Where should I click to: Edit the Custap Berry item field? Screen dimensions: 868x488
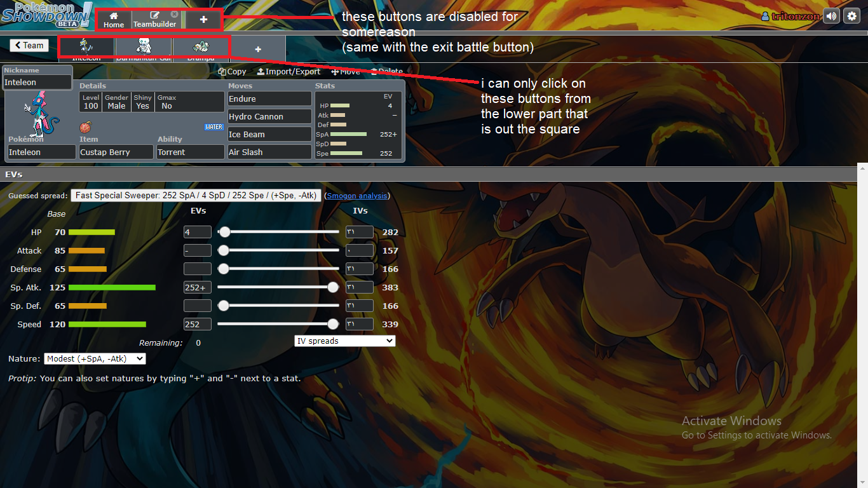[x=116, y=152]
